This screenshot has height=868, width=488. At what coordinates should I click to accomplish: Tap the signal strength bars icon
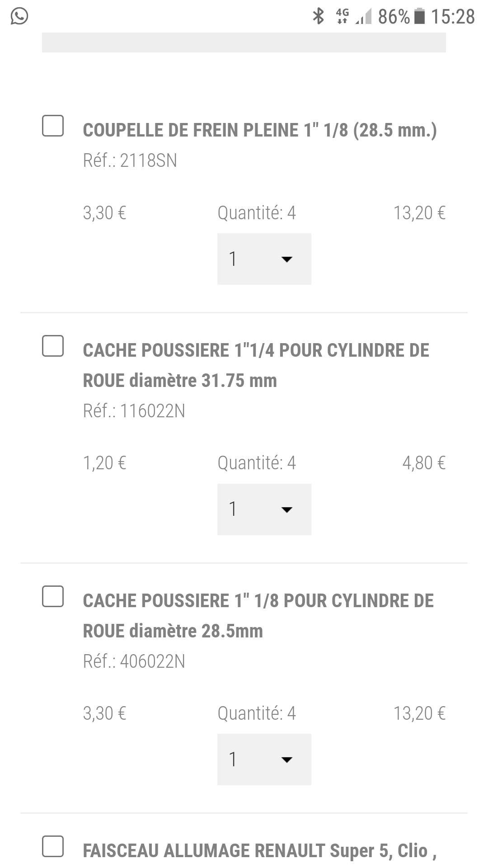click(363, 17)
